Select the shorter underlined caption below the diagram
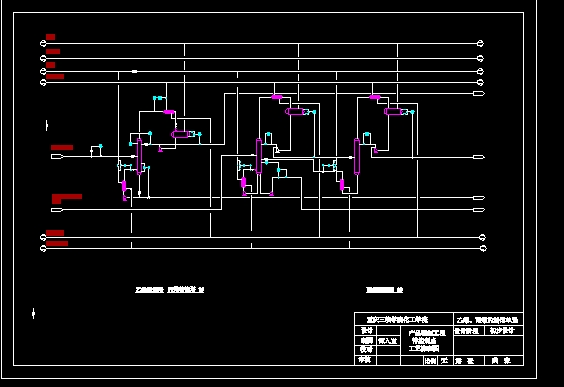 click(x=385, y=290)
